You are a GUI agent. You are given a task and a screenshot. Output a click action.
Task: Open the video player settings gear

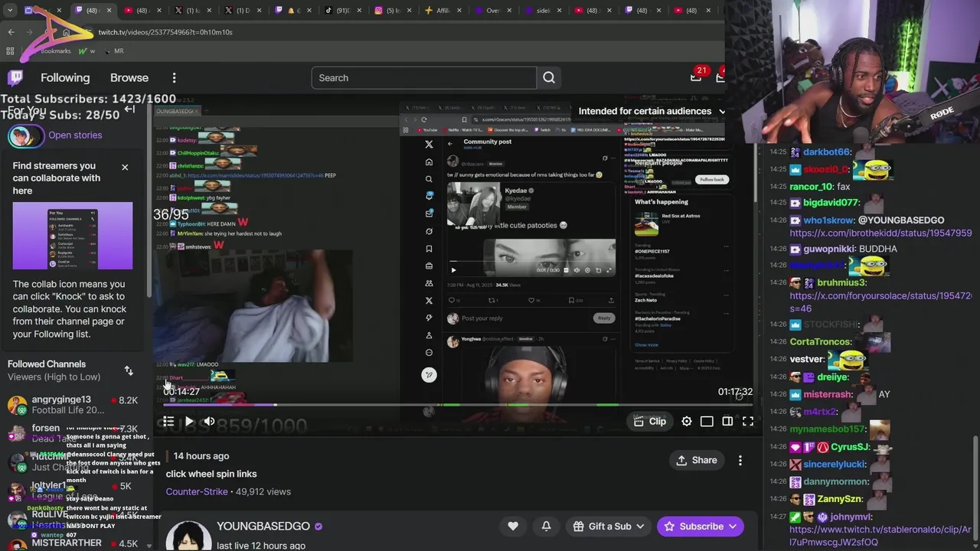[687, 421]
